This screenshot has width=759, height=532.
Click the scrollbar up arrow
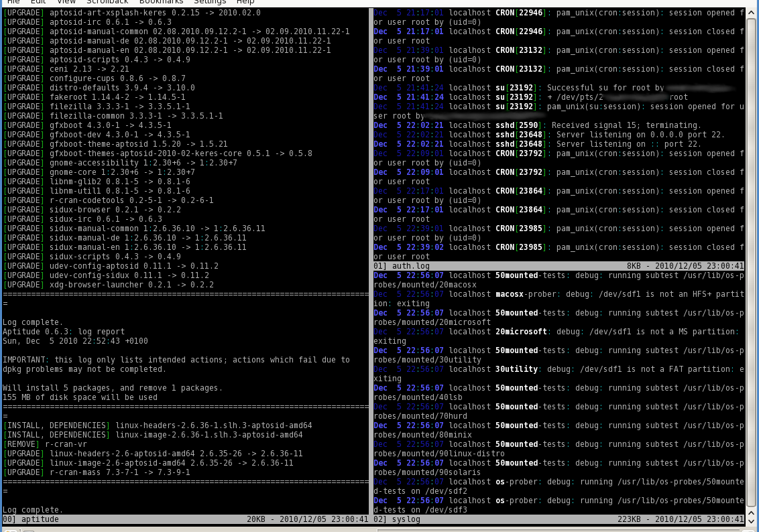coord(752,13)
